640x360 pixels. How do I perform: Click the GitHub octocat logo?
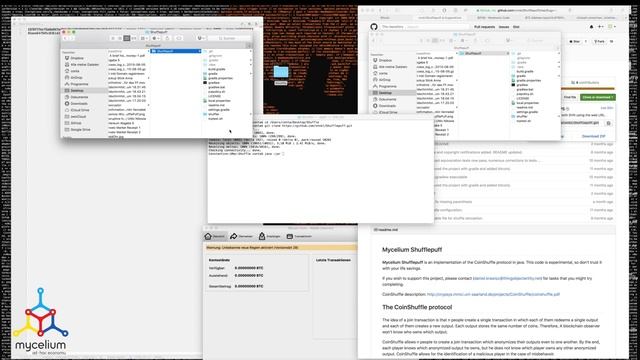(374, 27)
